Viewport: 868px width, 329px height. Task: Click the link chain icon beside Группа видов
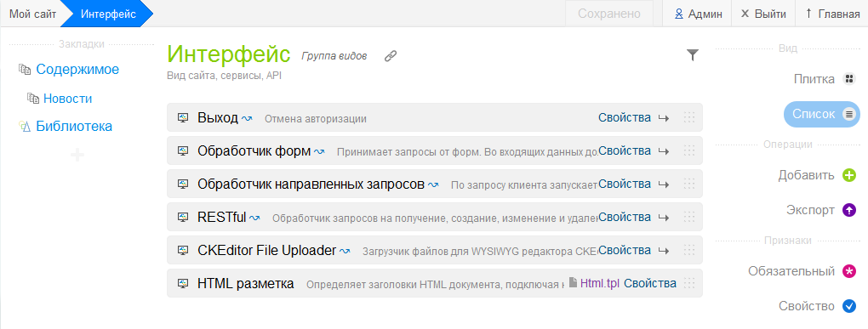[391, 56]
